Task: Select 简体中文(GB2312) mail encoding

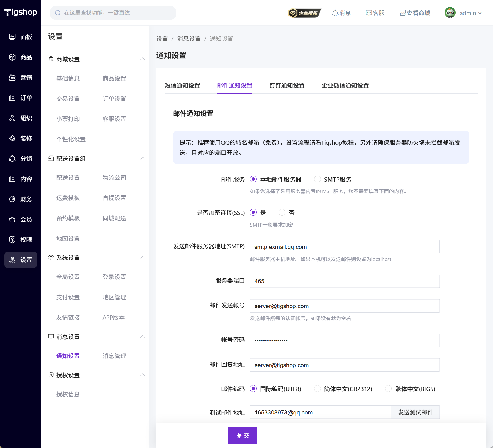Action: tap(317, 389)
